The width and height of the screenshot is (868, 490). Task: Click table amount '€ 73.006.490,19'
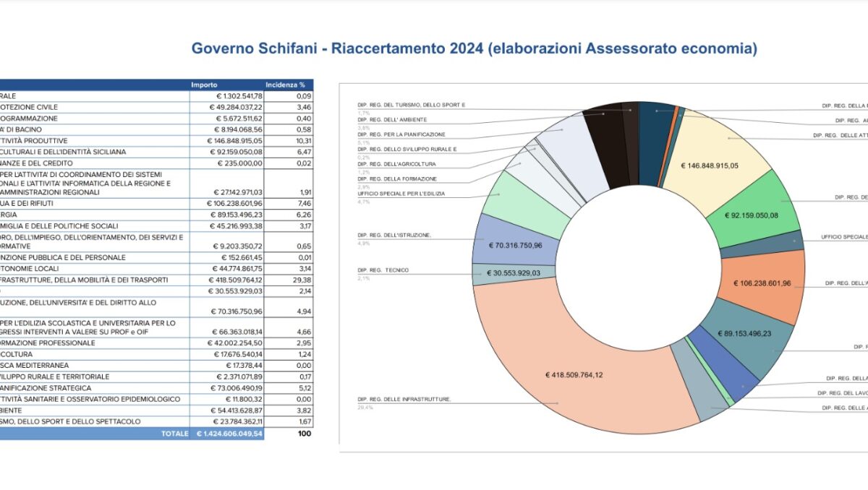[237, 388]
